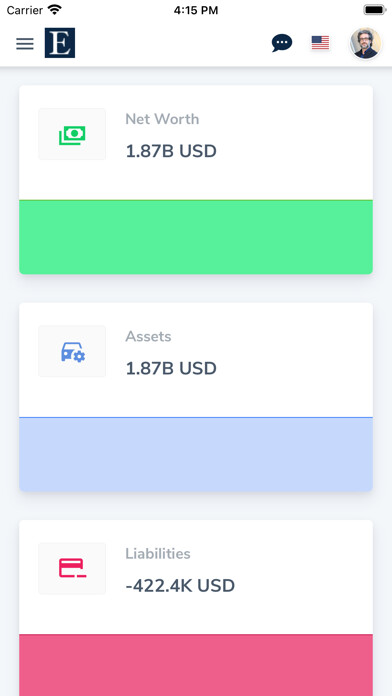
Task: Click the green money Net Worth icon
Action: coord(72,134)
